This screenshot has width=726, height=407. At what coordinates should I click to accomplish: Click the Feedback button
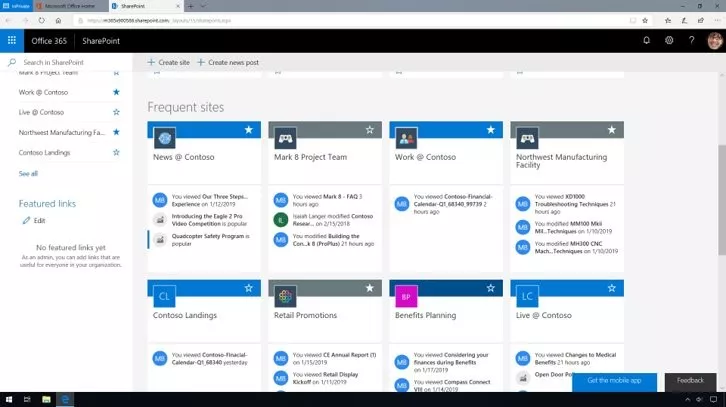(x=690, y=381)
